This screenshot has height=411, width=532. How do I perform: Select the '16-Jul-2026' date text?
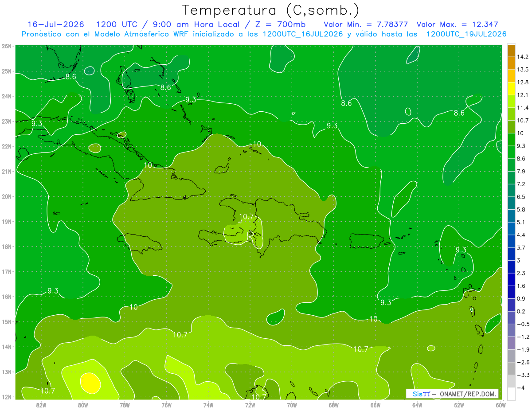point(56,24)
